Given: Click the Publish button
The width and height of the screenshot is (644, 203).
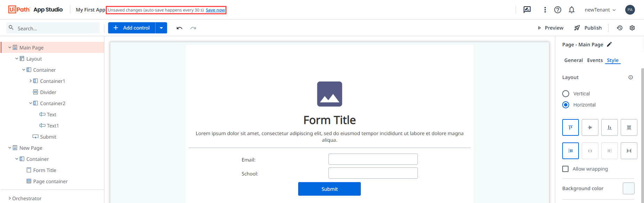Looking at the screenshot, I should (x=588, y=28).
